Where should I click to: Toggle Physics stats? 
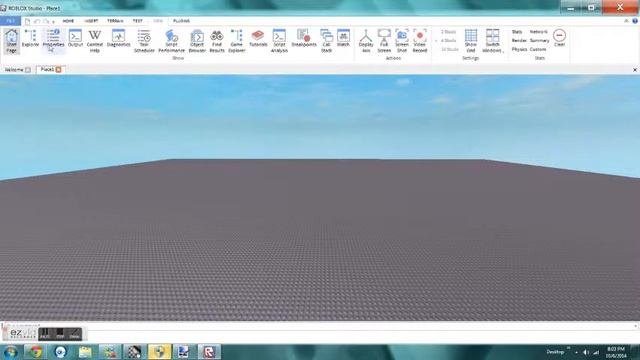520,49
